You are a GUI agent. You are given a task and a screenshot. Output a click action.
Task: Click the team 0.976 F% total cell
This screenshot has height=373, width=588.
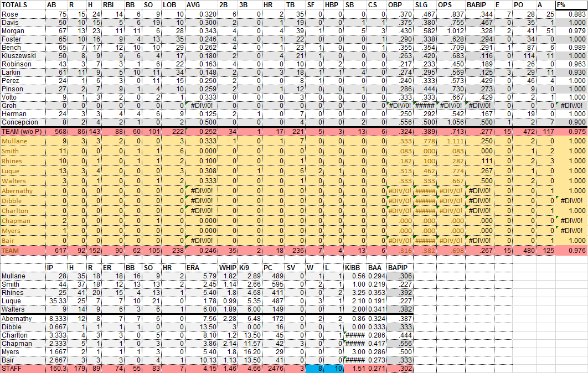pos(571,250)
